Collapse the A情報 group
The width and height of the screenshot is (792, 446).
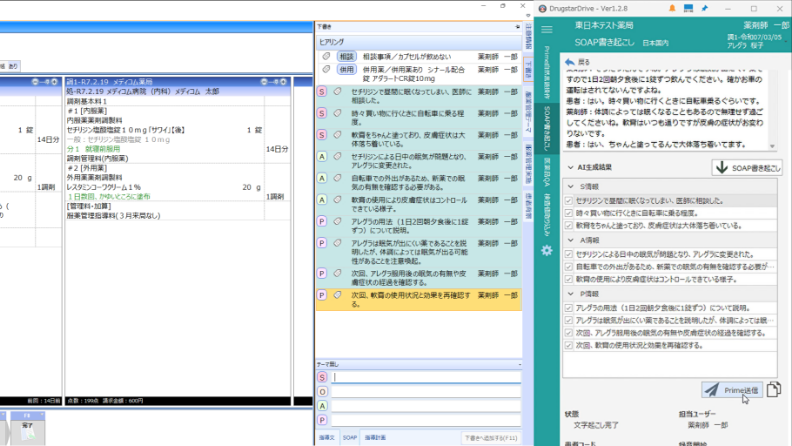570,239
